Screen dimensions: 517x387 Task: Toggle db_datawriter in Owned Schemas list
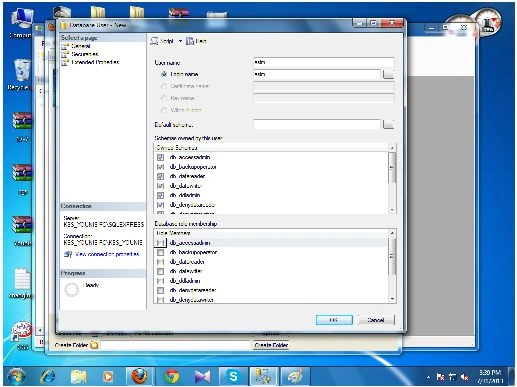[160, 186]
